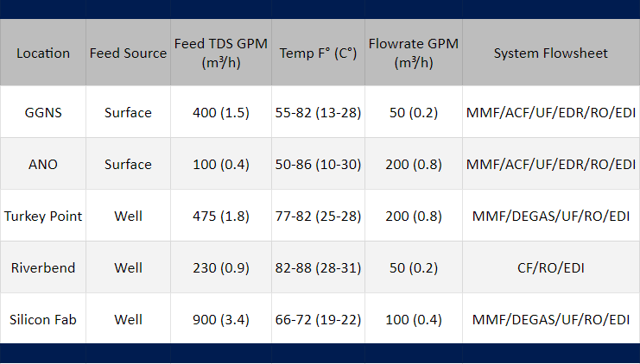Click the 900 (3.4) feed TDS value

tap(221, 319)
